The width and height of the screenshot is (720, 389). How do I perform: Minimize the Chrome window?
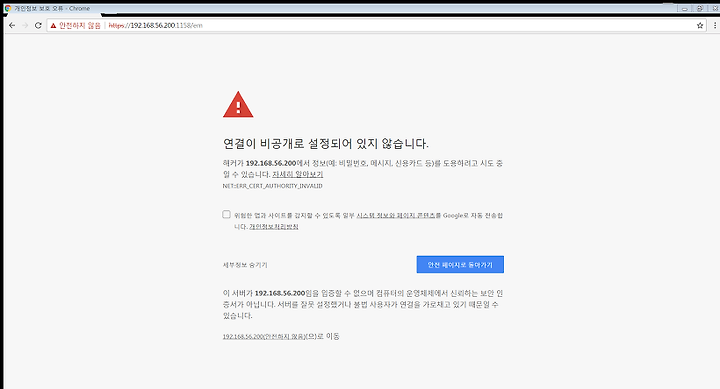pyautogui.click(x=684, y=8)
